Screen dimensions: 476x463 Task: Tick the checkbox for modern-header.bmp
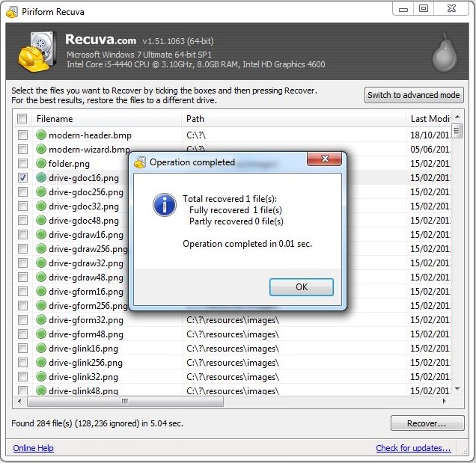[22, 135]
